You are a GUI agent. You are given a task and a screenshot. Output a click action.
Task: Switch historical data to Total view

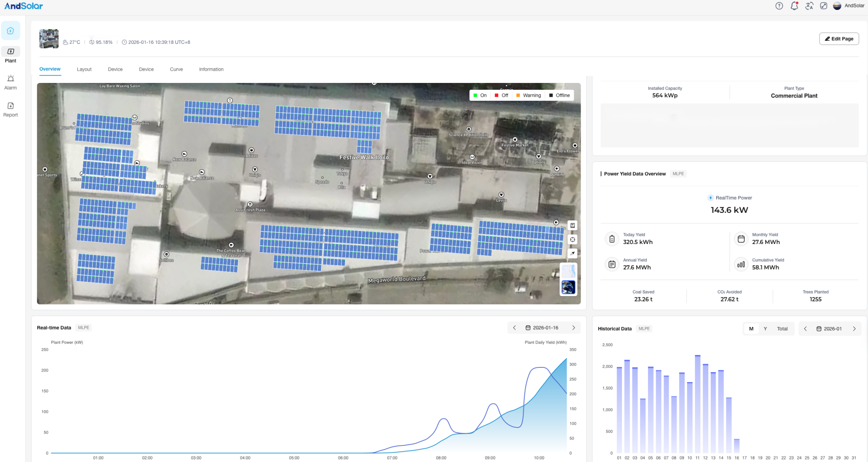(x=782, y=329)
